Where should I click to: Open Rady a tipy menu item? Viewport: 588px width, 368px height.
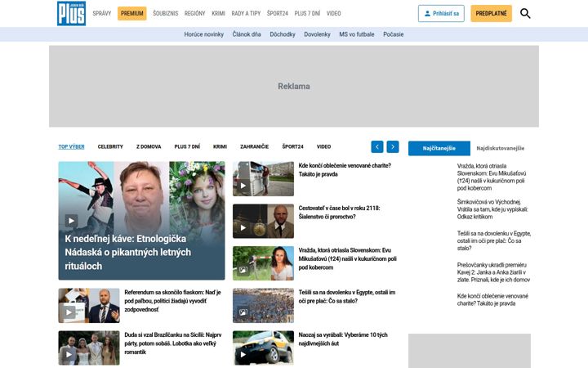pos(246,13)
